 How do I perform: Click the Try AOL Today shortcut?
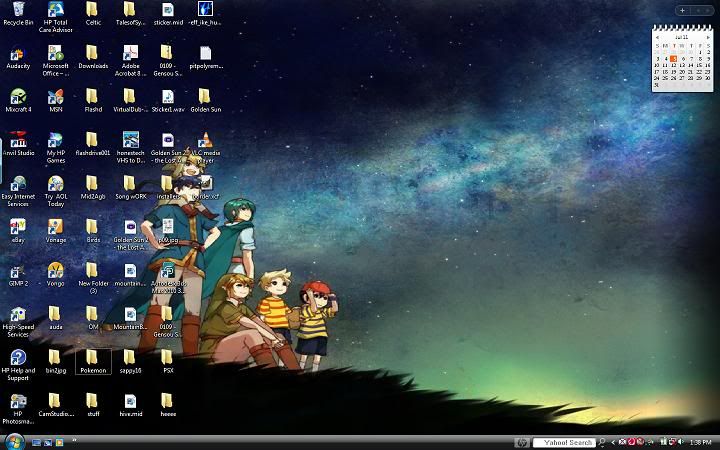click(56, 191)
